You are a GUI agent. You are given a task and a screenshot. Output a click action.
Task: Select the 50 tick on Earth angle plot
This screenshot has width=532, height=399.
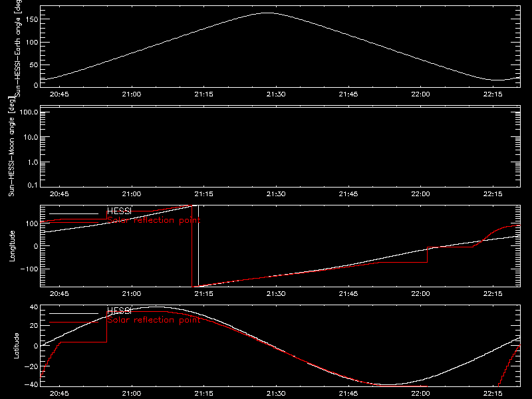tap(34, 65)
